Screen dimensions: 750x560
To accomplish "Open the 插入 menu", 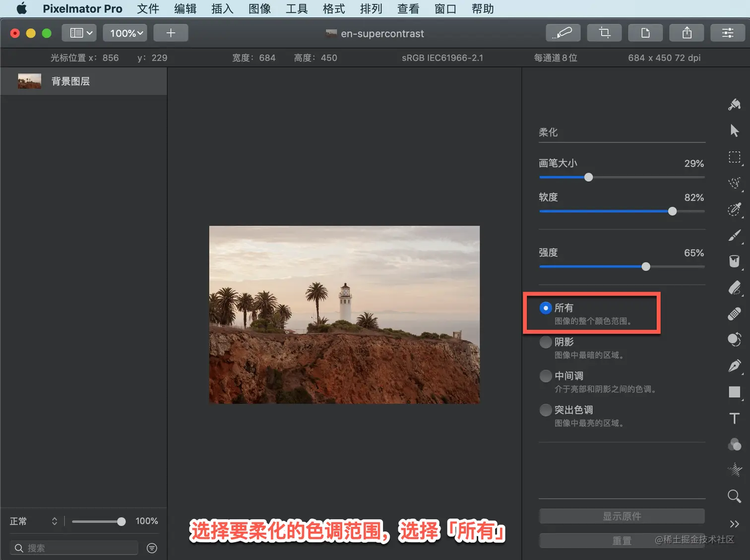I will point(222,8).
